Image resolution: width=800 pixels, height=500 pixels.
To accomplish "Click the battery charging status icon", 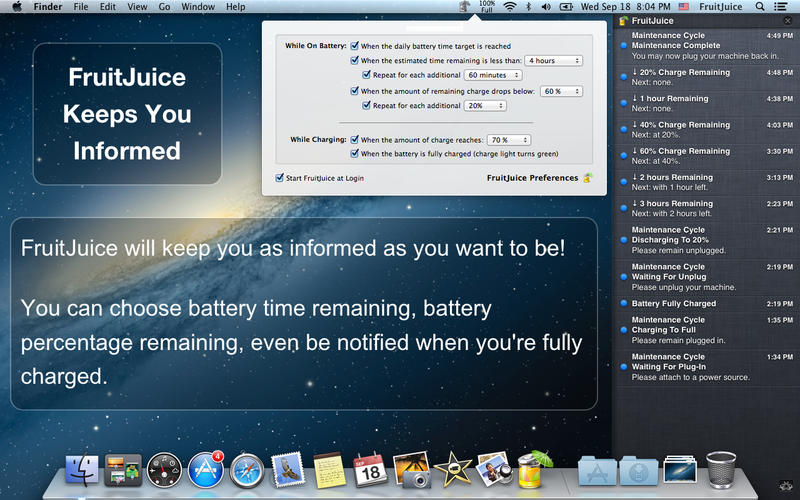I will pos(566,7).
